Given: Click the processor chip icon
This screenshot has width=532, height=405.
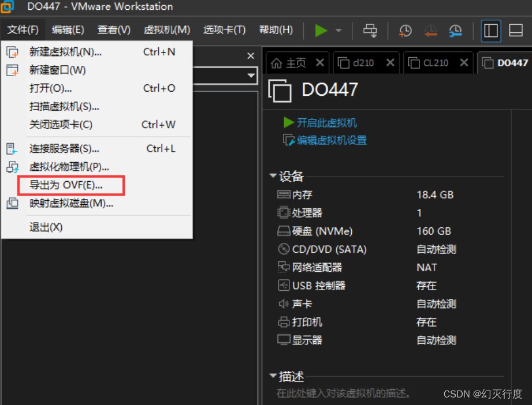Looking at the screenshot, I should [x=284, y=212].
